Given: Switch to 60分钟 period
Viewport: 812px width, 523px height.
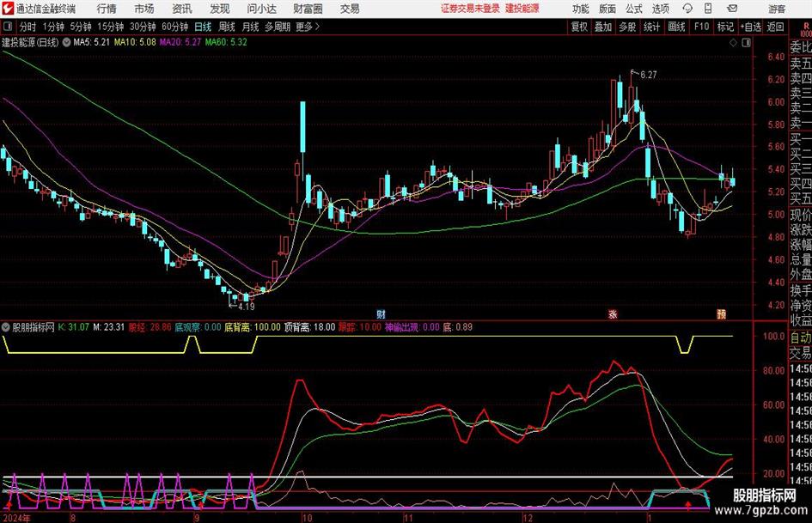Looking at the screenshot, I should (174, 27).
